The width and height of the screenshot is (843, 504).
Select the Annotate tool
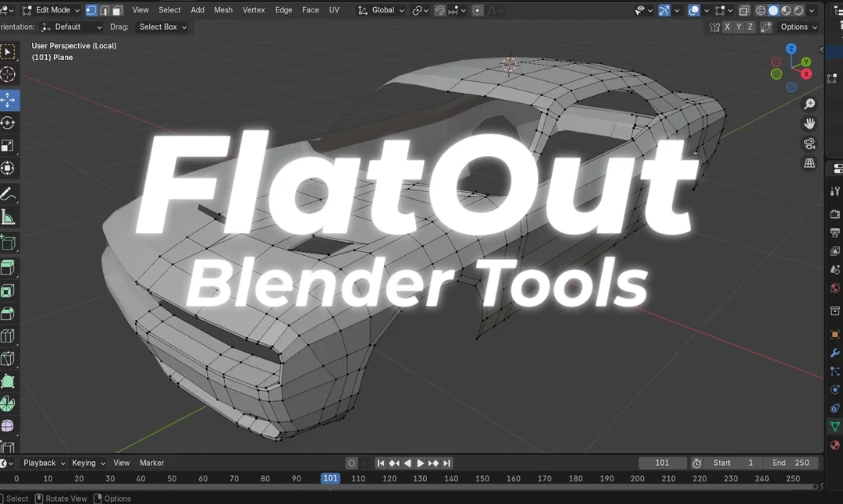(x=8, y=194)
